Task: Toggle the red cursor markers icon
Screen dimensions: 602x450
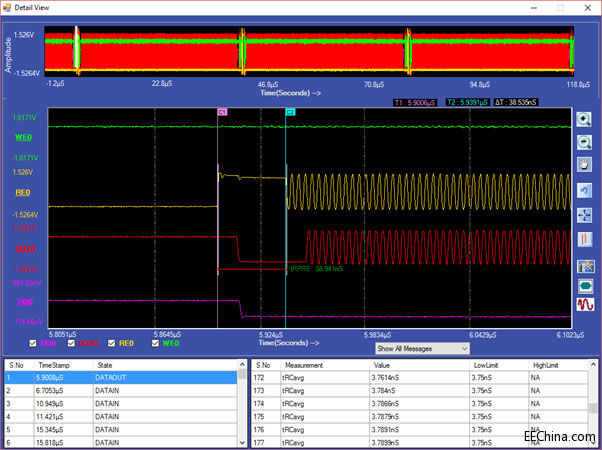Action: pyautogui.click(x=585, y=239)
